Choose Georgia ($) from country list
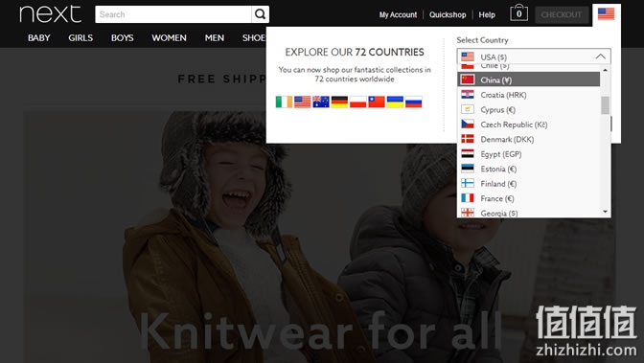This screenshot has height=363, width=644. [x=529, y=213]
